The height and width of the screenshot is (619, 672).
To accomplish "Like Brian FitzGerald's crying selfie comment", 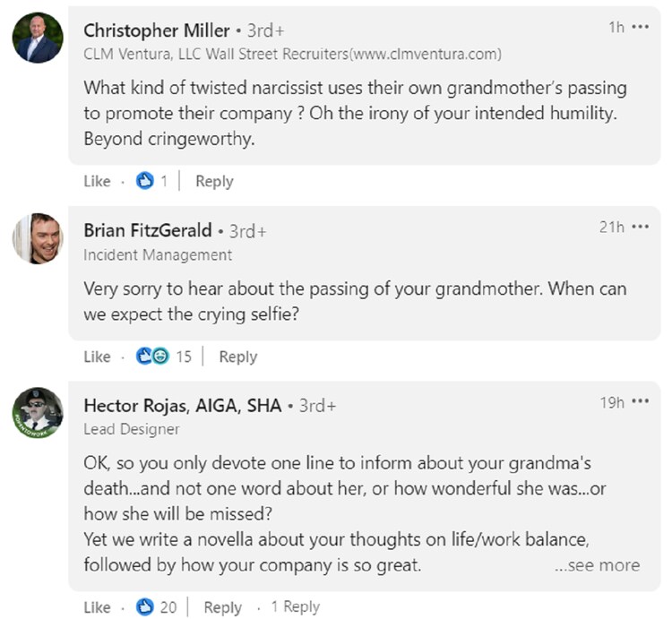I will pos(97,357).
